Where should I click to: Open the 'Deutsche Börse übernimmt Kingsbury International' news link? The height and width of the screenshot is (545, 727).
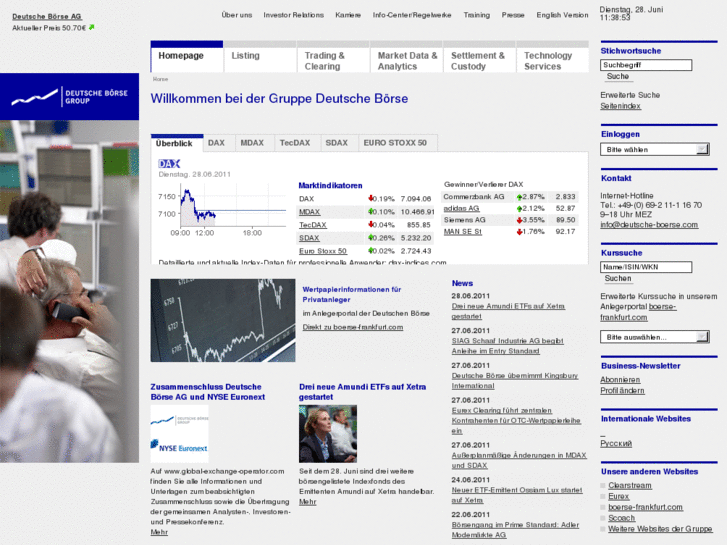pyautogui.click(x=515, y=381)
